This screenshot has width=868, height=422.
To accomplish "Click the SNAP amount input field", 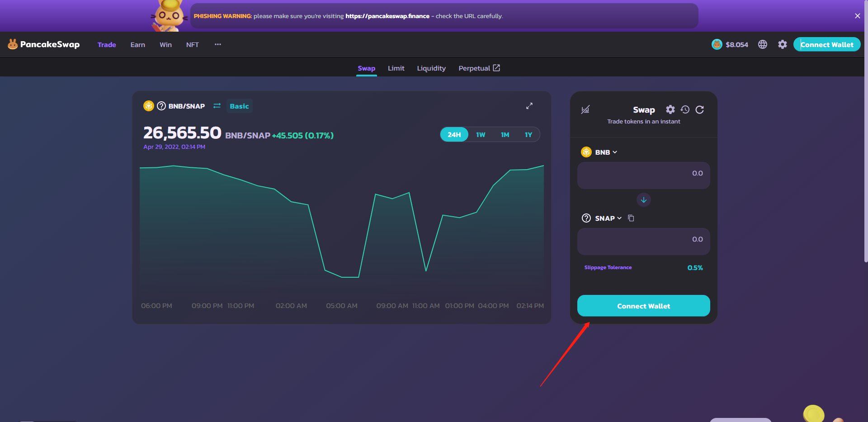I will pyautogui.click(x=644, y=242).
